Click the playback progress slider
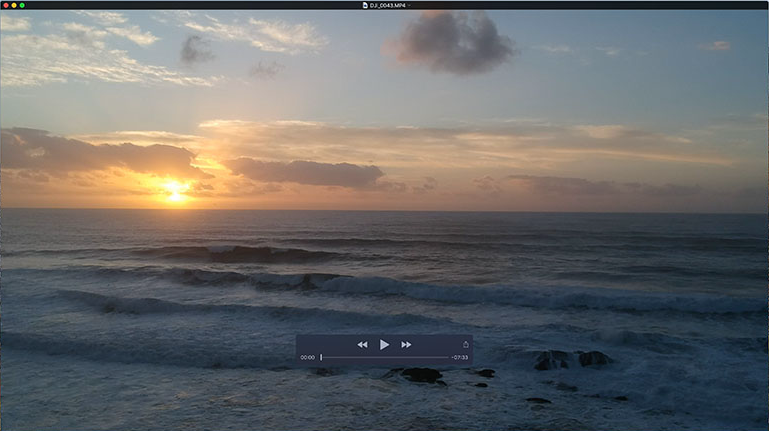The height and width of the screenshot is (431, 769). (x=384, y=357)
